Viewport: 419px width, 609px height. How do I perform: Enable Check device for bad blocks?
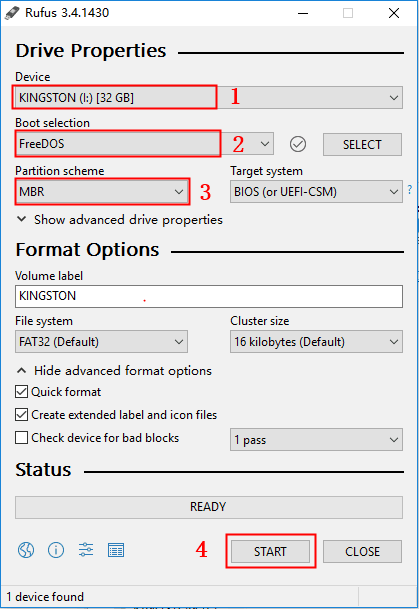click(x=21, y=437)
